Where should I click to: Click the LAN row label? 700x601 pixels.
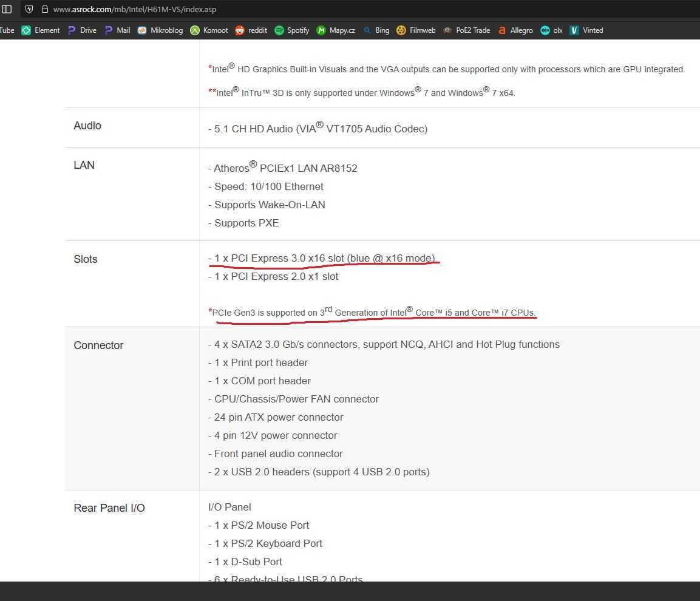coord(84,165)
